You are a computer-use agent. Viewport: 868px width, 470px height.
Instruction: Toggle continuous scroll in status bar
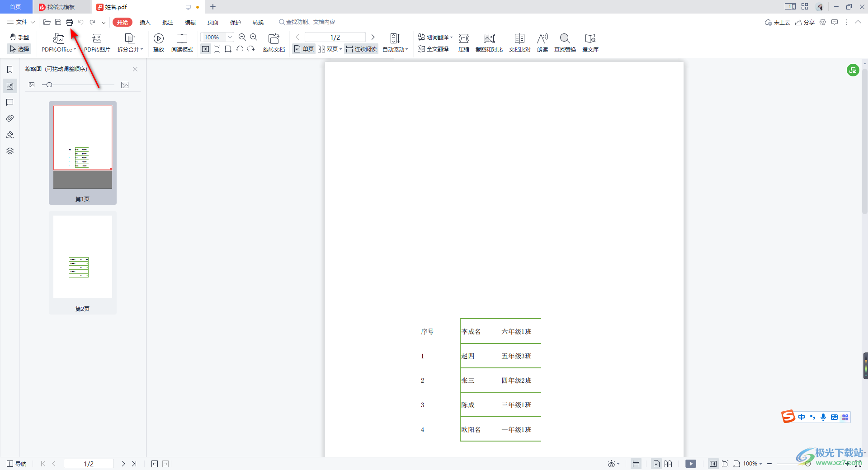tap(636, 464)
